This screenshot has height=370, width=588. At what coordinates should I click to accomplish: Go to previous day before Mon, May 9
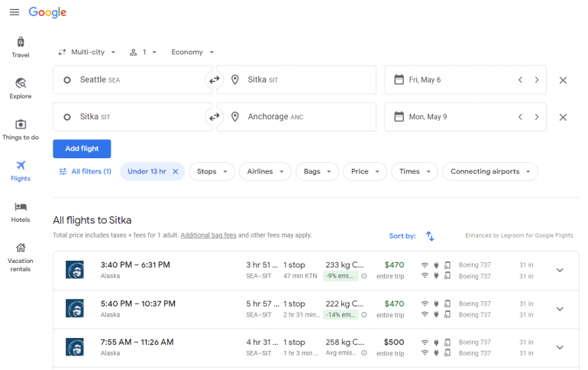tap(520, 117)
